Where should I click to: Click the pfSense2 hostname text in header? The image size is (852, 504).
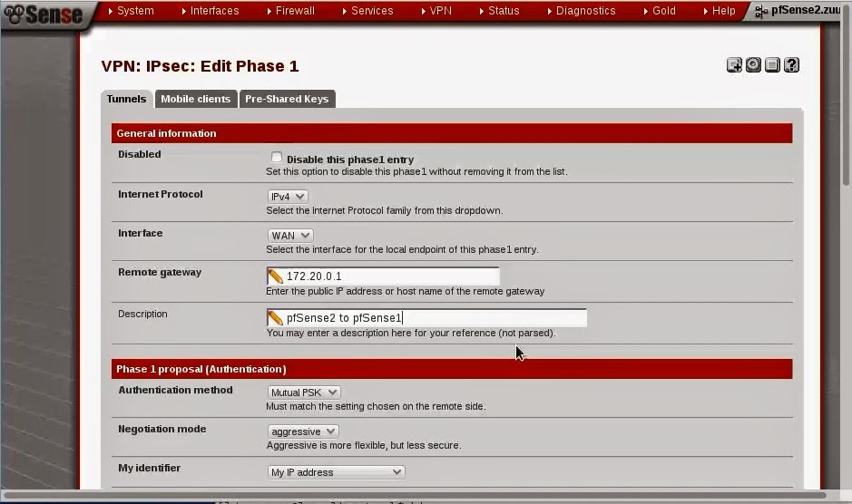click(x=806, y=10)
